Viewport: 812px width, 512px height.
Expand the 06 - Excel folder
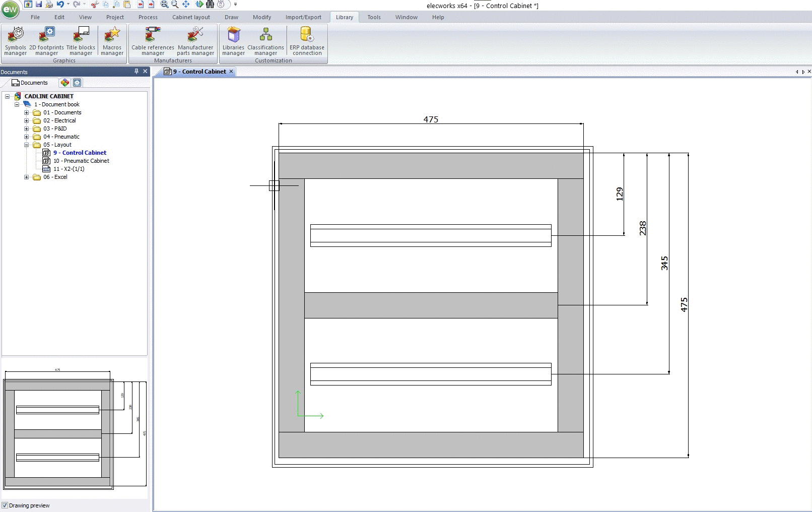click(27, 177)
